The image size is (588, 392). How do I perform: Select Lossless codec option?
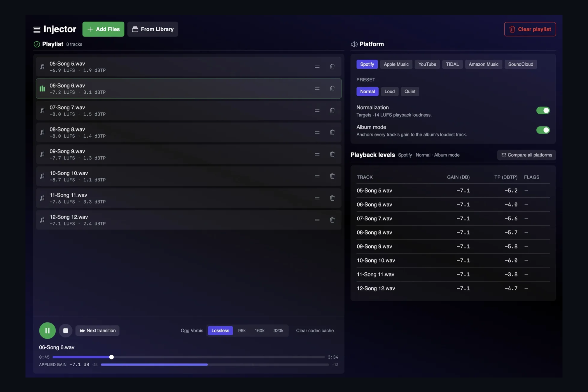(x=220, y=330)
